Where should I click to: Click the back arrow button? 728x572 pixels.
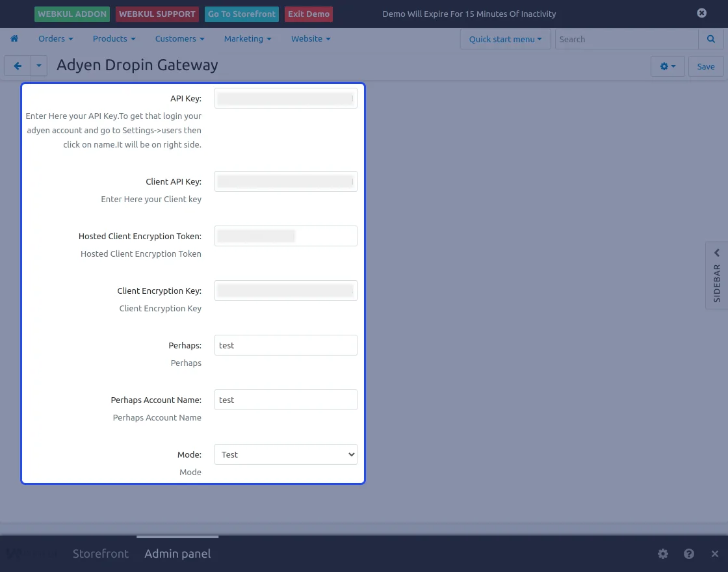(x=18, y=66)
